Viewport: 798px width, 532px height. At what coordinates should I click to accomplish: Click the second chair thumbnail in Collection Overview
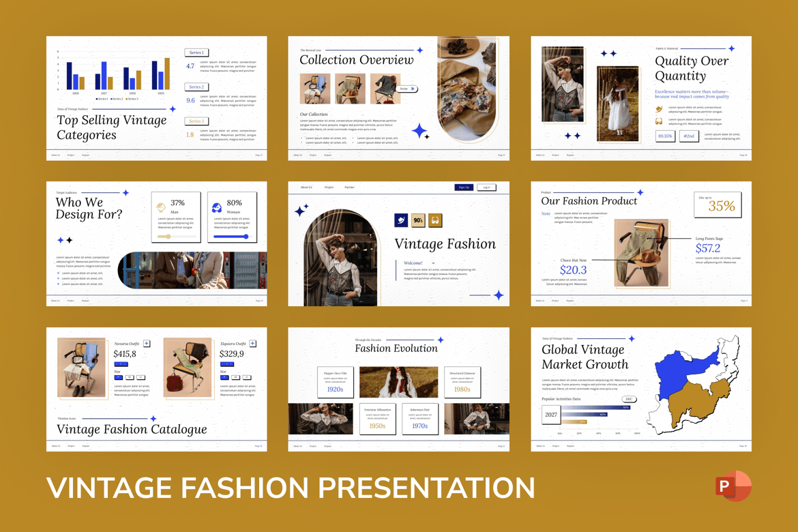point(350,89)
